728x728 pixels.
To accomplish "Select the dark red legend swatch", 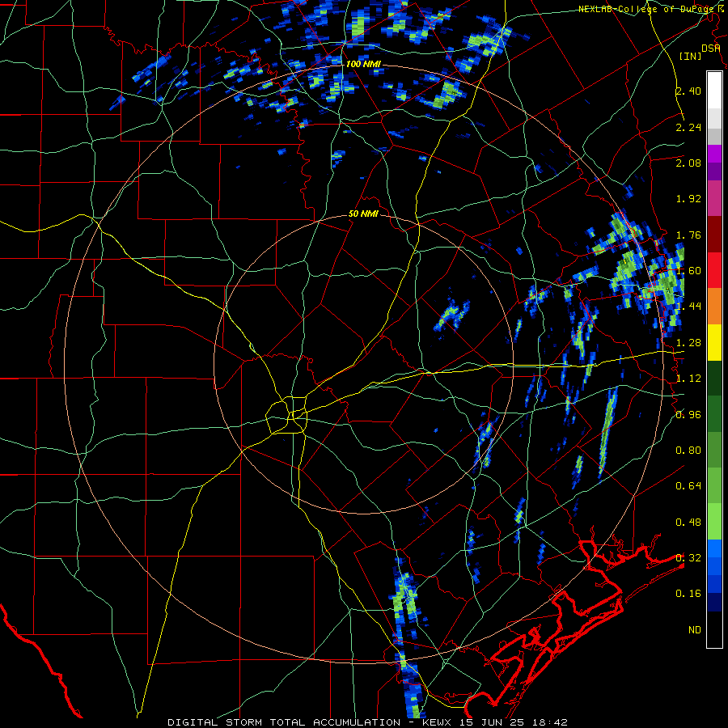I will click(x=714, y=234).
